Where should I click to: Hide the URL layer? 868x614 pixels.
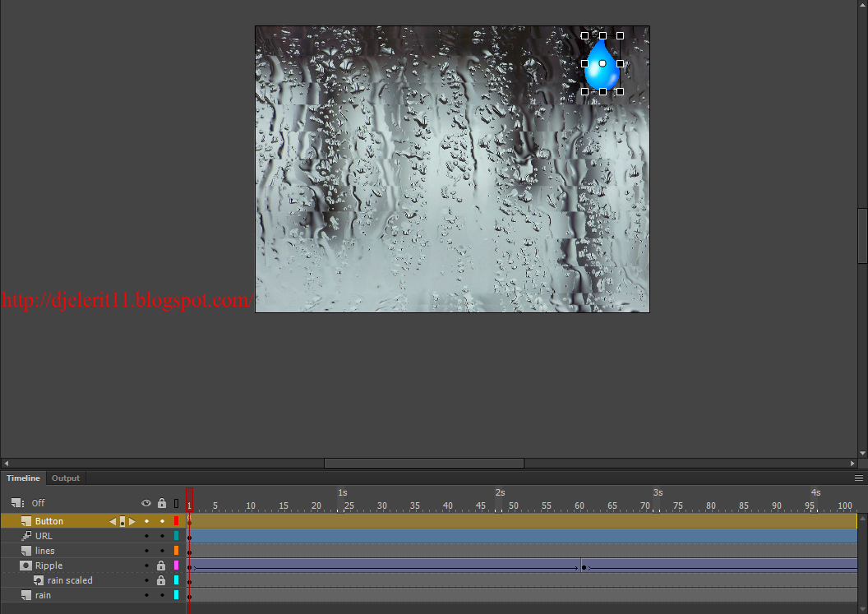146,536
